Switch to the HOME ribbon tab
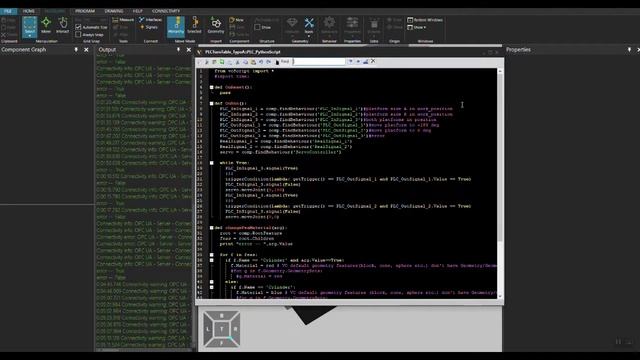Image resolution: width=640 pixels, height=360 pixels. pyautogui.click(x=29, y=11)
